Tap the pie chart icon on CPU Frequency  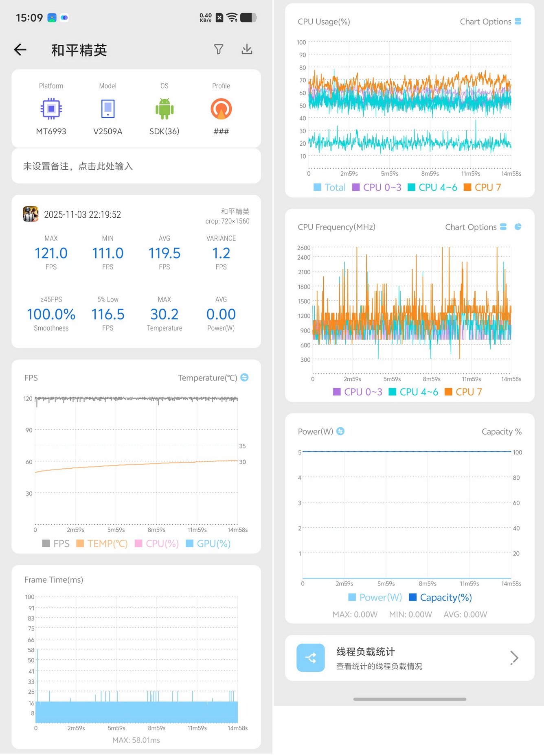tap(518, 227)
